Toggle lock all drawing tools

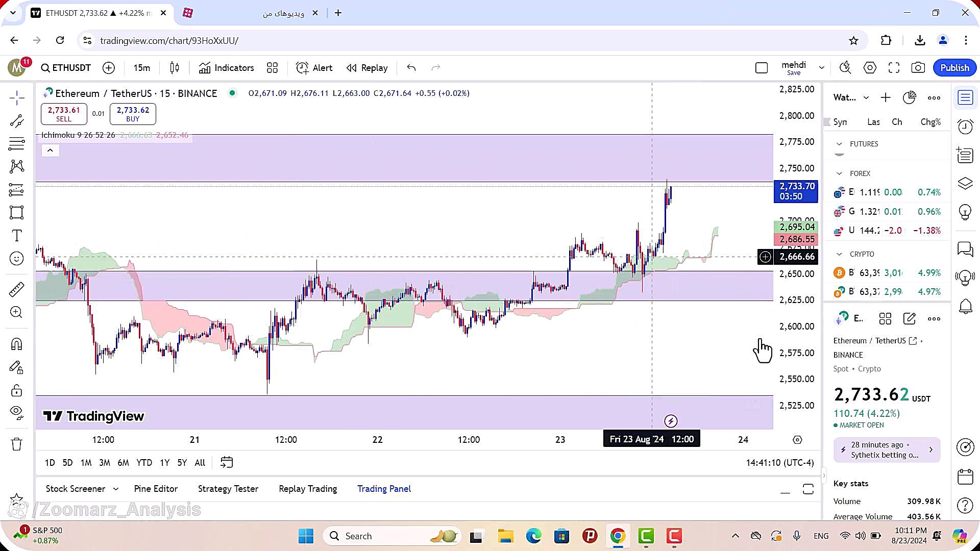(16, 391)
